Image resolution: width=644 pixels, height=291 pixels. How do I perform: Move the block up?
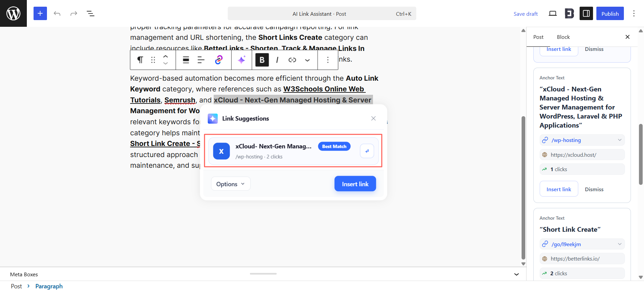pos(165,57)
